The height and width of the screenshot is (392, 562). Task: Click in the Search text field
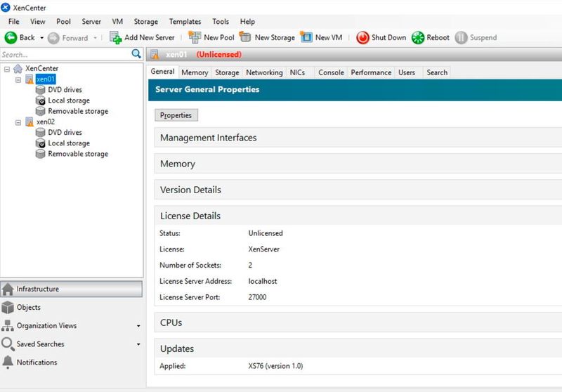click(65, 55)
